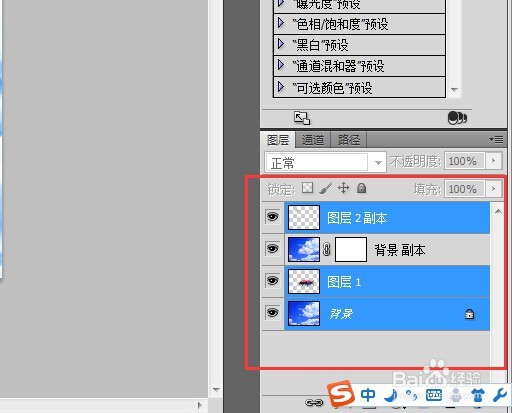Hide the 图层 1 layer
The width and height of the screenshot is (512, 413).
coord(273,281)
